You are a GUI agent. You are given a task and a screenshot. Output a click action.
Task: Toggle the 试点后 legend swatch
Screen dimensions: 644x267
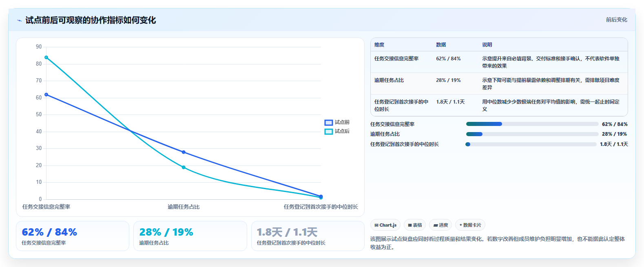coord(329,132)
